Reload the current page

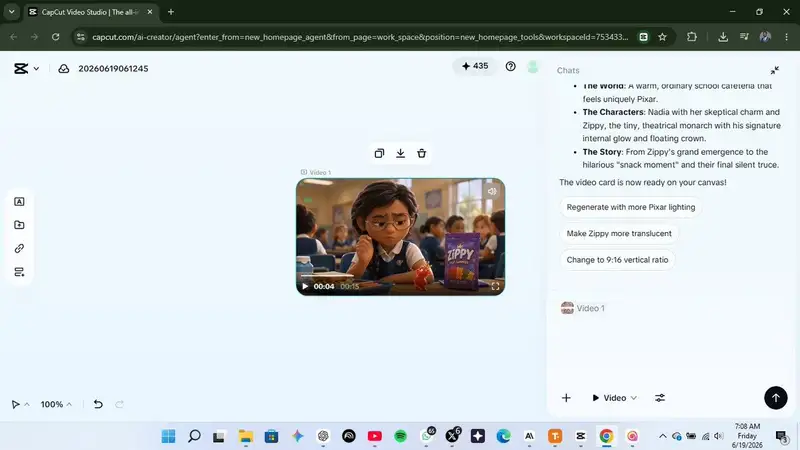pos(56,37)
